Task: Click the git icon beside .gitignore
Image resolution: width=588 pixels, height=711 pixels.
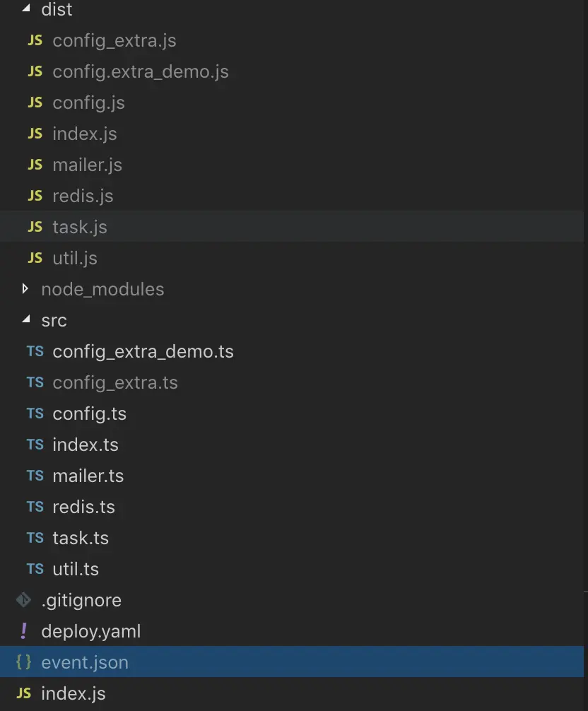Action: click(23, 600)
